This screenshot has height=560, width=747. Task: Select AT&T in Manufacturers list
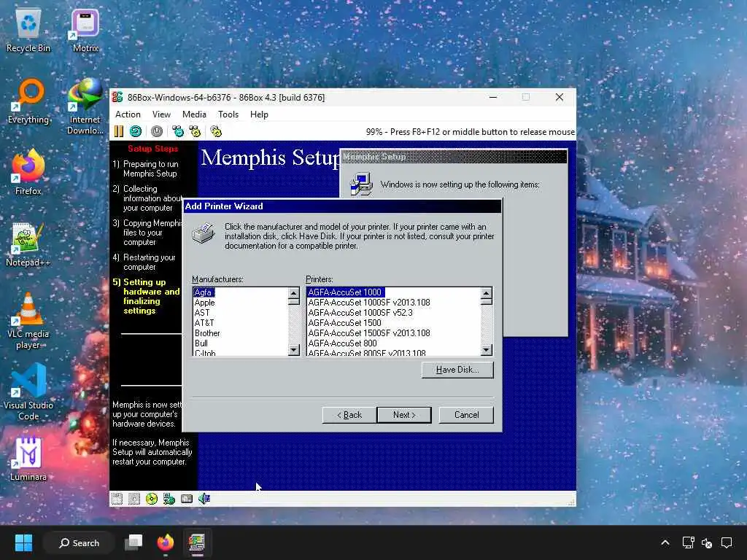point(204,323)
